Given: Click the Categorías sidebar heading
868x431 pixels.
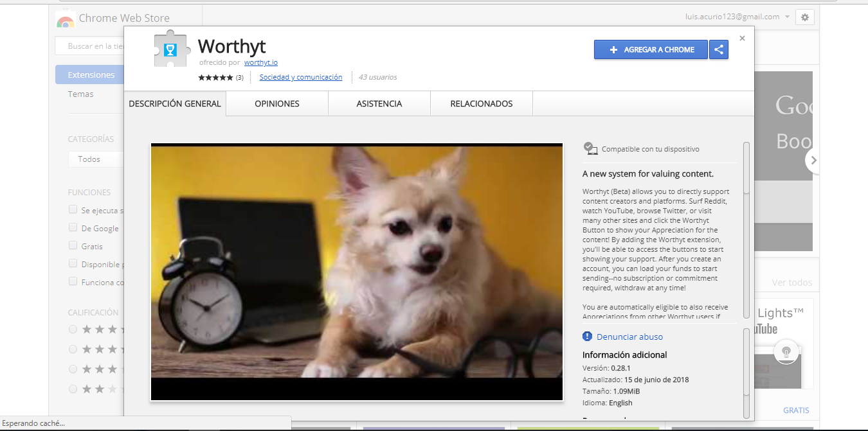Looking at the screenshot, I should tap(91, 139).
